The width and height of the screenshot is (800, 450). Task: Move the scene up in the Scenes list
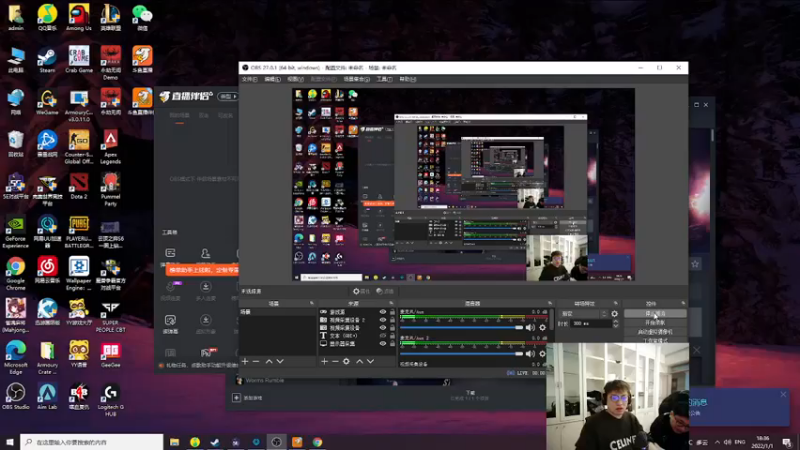coord(269,361)
